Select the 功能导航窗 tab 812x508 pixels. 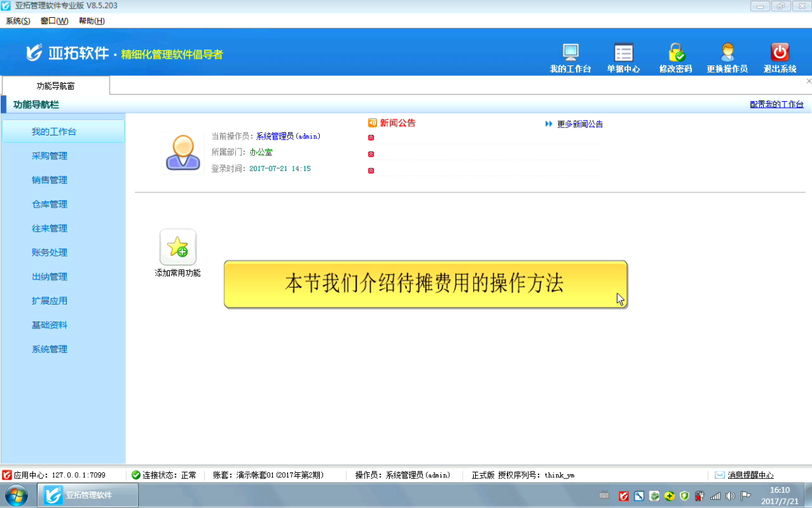(x=55, y=86)
